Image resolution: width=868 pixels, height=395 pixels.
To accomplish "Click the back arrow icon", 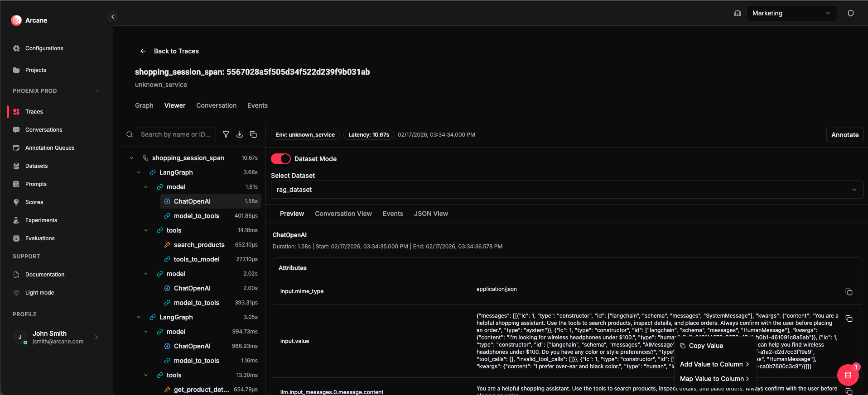I will click(x=143, y=51).
